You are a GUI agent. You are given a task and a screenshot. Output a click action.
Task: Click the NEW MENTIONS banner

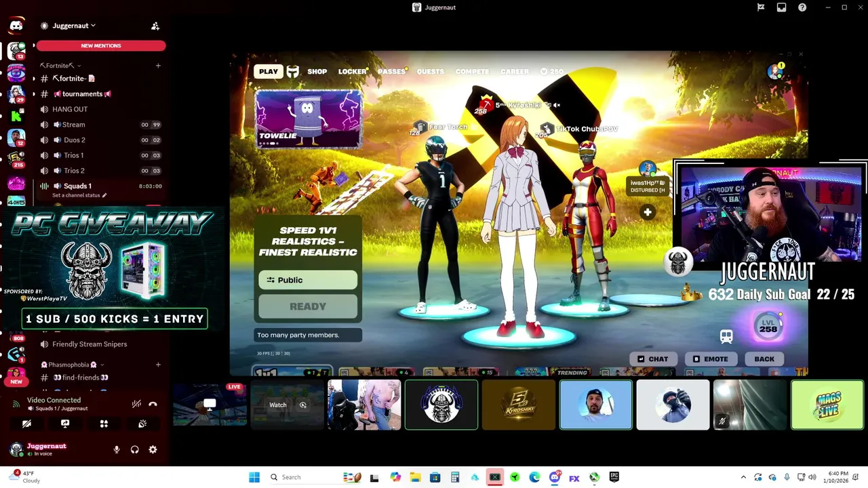[101, 45]
